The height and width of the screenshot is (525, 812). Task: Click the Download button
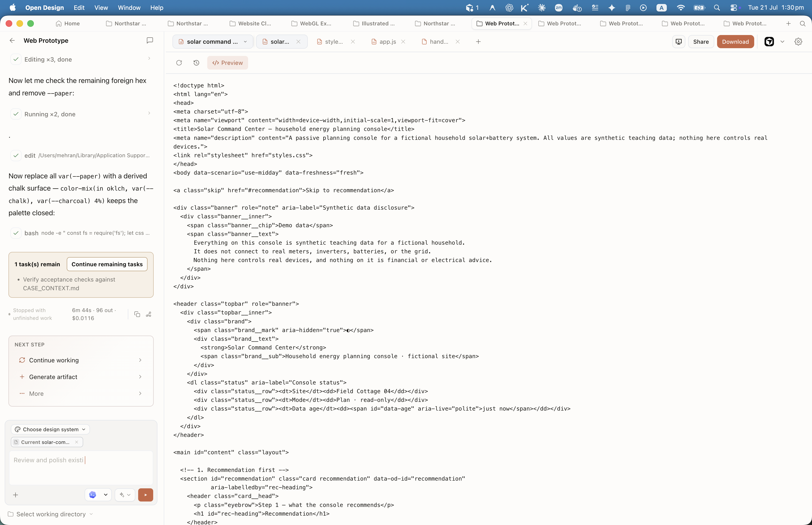click(x=735, y=42)
